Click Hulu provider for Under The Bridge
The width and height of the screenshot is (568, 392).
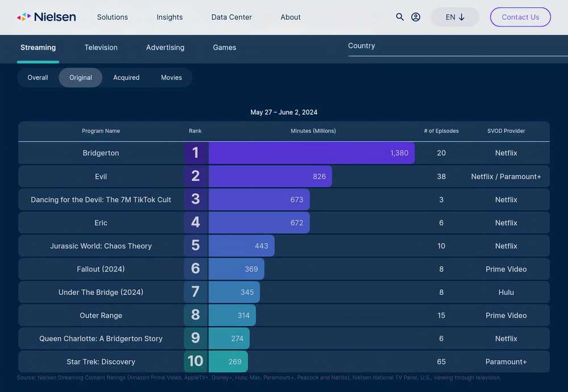point(506,293)
